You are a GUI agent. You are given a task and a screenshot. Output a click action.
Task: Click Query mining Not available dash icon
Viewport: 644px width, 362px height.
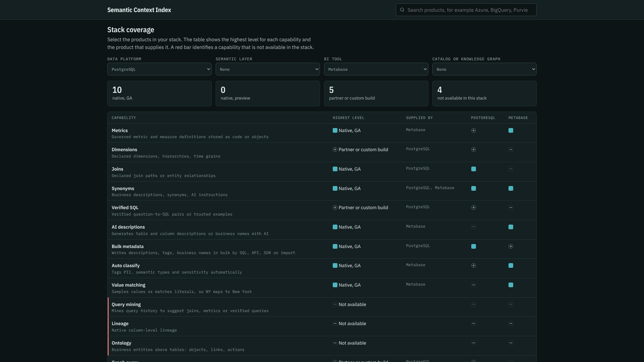(335, 304)
